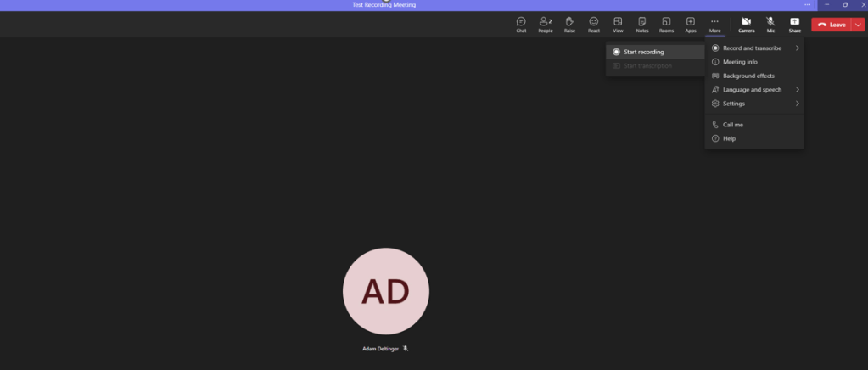Change the meeting View layout
Screen dimensions: 868x370
(618, 25)
